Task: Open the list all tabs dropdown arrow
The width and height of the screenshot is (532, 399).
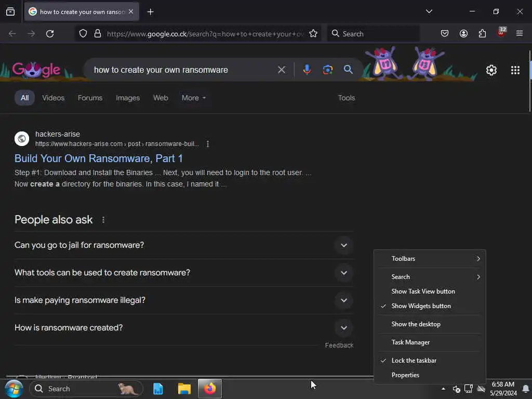Action: click(429, 11)
